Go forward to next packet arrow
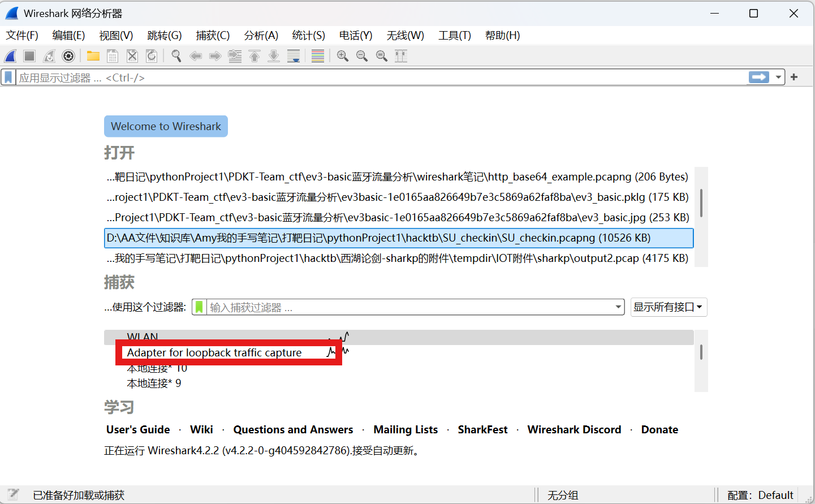The width and height of the screenshot is (815, 504). coord(215,56)
